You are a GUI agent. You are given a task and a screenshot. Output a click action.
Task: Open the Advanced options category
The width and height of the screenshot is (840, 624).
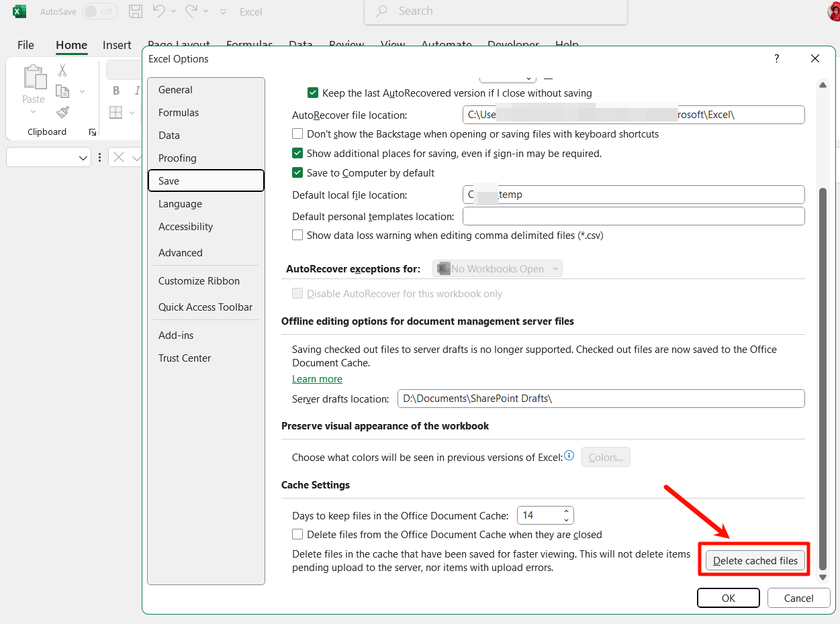click(206, 253)
